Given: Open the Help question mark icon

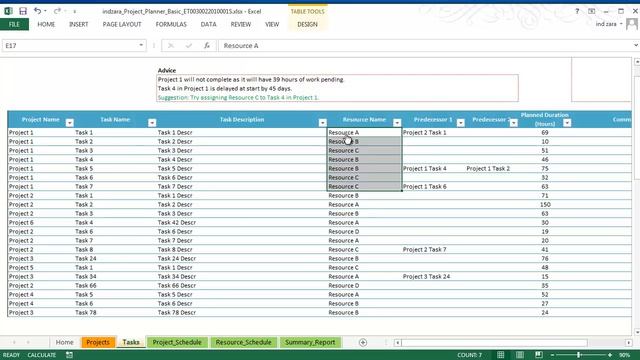Looking at the screenshot, I should 577,11.
